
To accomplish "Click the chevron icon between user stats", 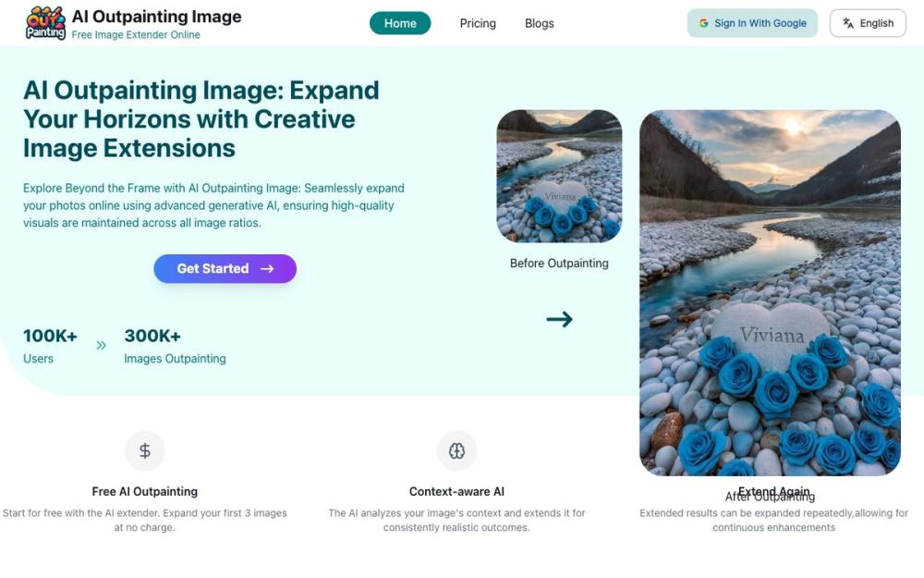I will coord(101,347).
